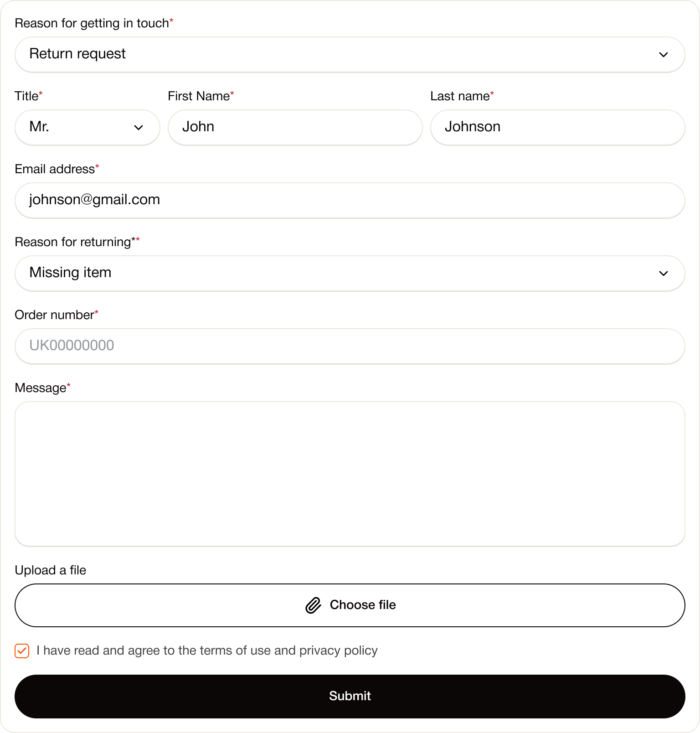Click the Message field label

[41, 388]
